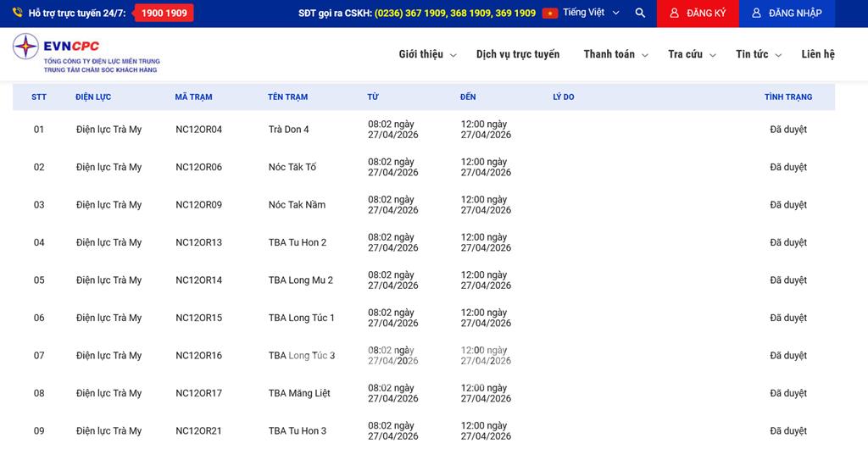Image resolution: width=868 pixels, height=449 pixels.
Task: Call hotline button 1900 1909
Action: [x=164, y=14]
